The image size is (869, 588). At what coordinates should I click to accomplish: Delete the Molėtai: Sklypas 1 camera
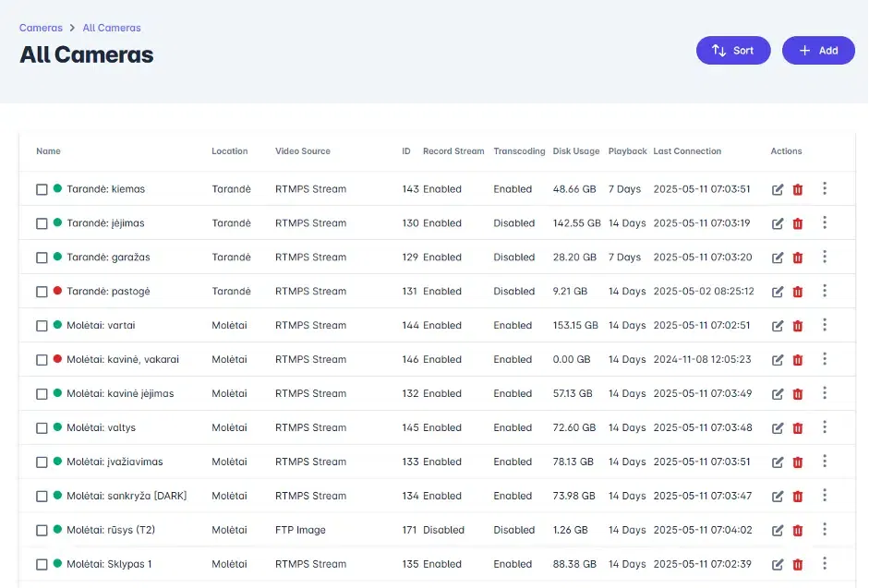[x=797, y=564]
